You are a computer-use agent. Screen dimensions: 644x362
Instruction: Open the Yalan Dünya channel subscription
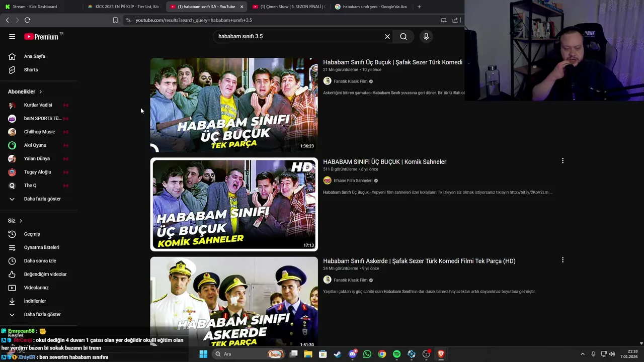point(38,159)
